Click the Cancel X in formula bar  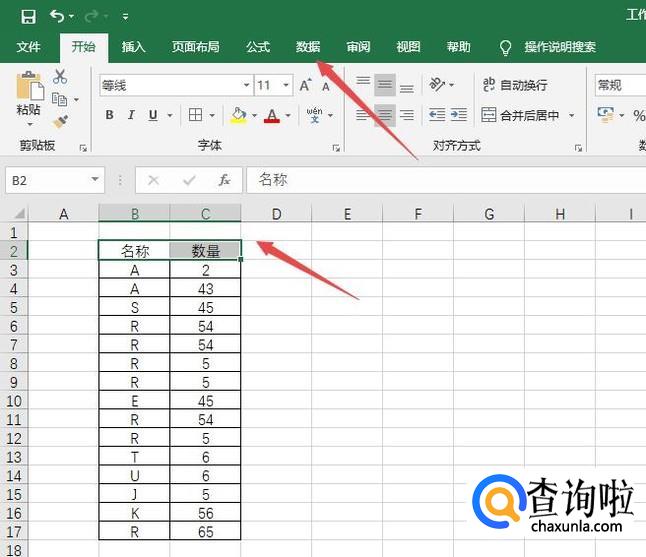coord(154,180)
